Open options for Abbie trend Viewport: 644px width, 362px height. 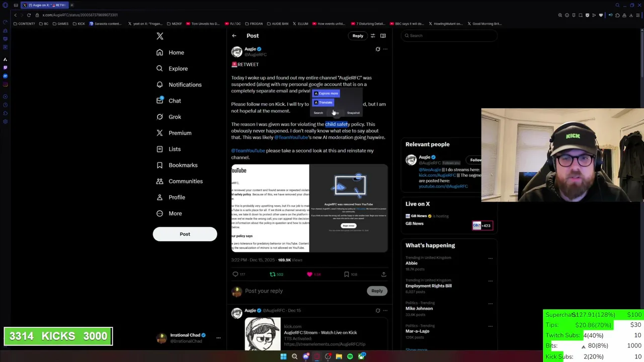[x=491, y=258]
